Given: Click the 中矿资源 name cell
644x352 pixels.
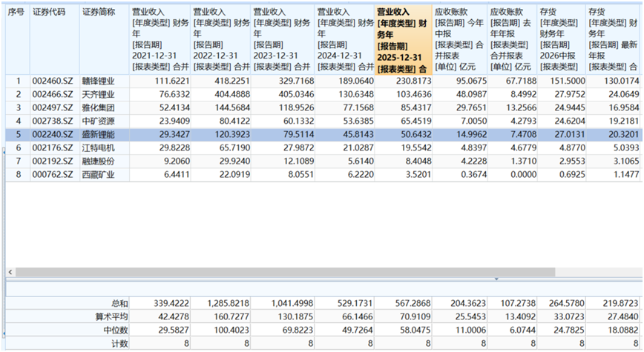Looking at the screenshot, I should tap(105, 121).
